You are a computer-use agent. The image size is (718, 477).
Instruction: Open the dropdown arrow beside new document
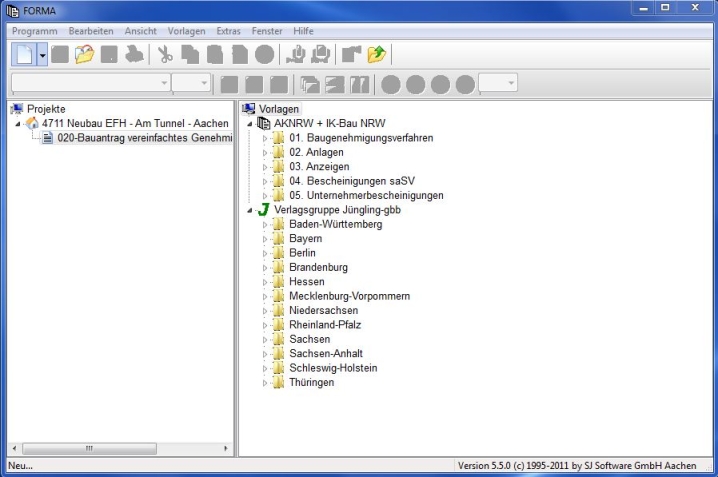coord(42,56)
